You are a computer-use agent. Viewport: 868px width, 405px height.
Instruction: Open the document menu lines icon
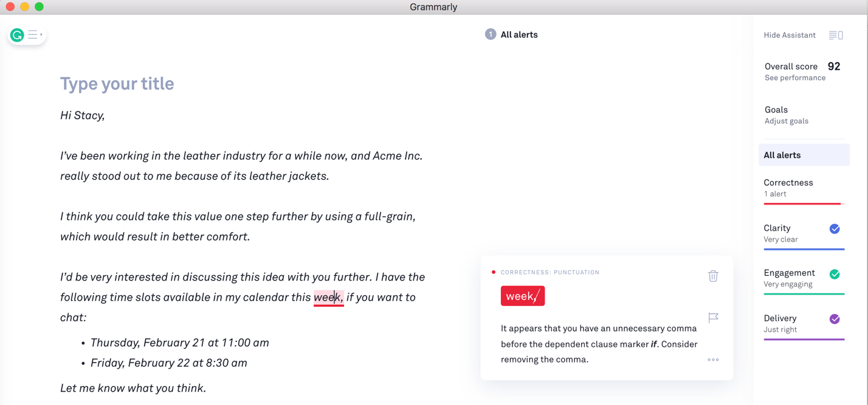[35, 35]
